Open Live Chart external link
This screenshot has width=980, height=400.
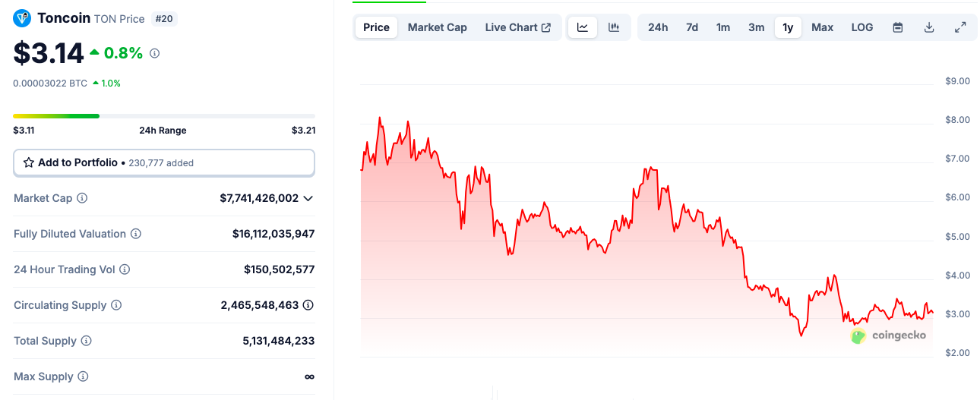click(x=518, y=27)
